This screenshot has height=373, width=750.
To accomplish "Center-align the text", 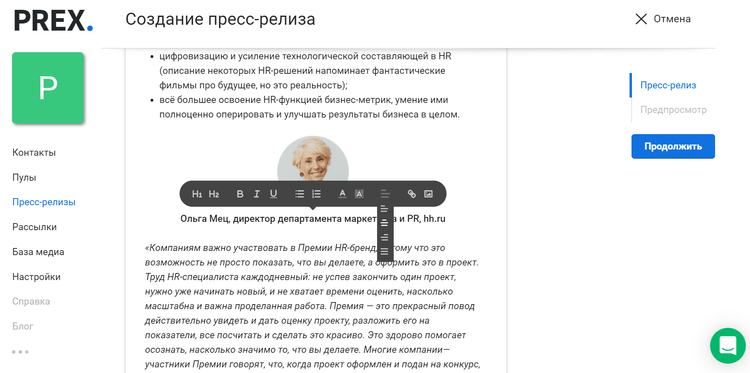I will pos(384,223).
